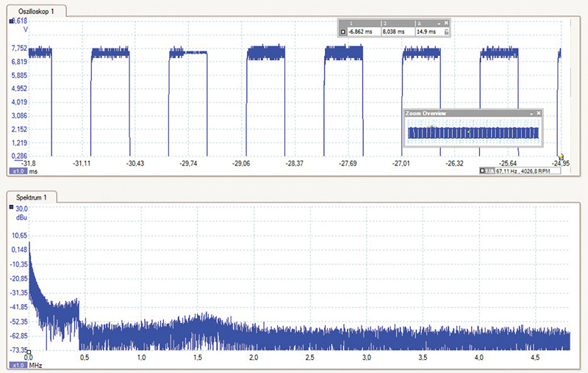588x373 pixels.
Task: Select the Spektrum 1 tab
Action: pos(32,198)
